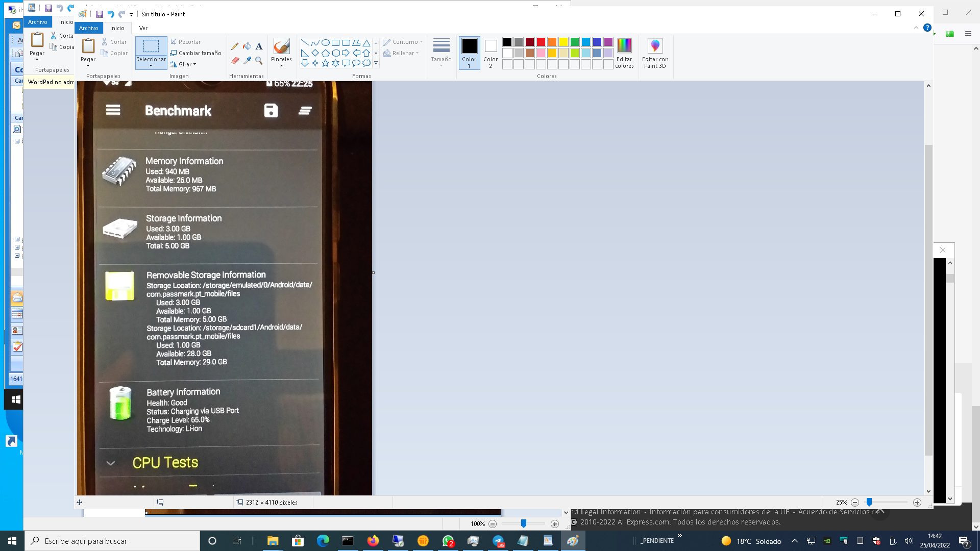Select the Fill with color bucket tool

click(247, 46)
